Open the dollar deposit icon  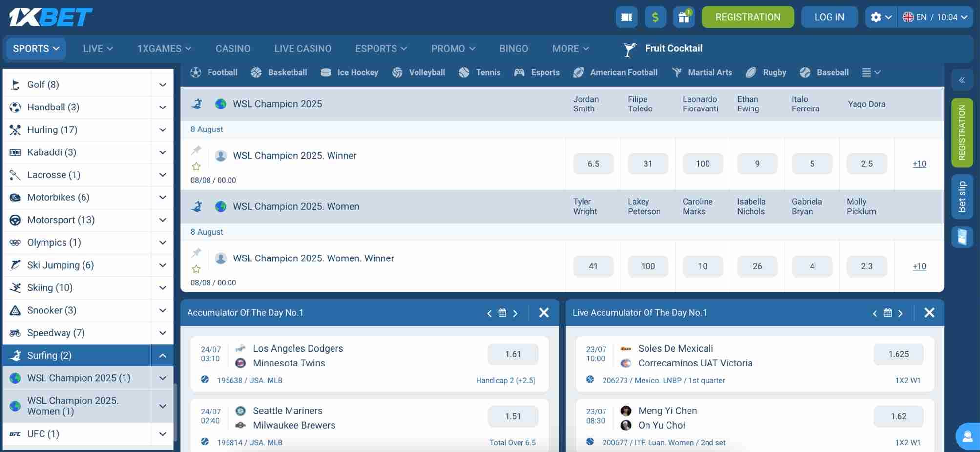click(655, 17)
